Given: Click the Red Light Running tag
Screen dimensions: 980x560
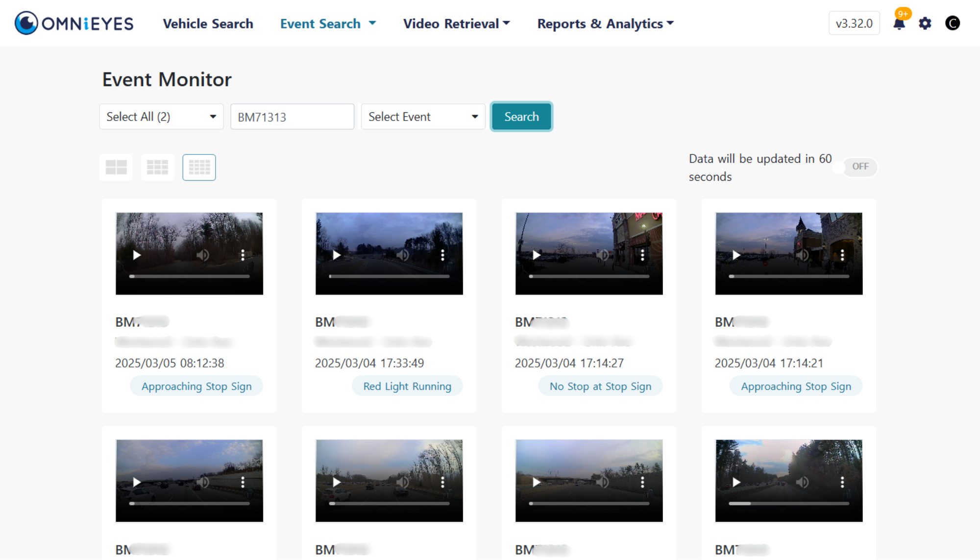Looking at the screenshot, I should click(x=407, y=386).
